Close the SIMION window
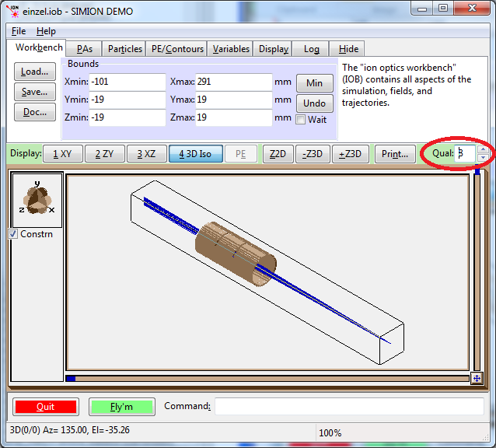This screenshot has height=448, width=496. coord(472,9)
